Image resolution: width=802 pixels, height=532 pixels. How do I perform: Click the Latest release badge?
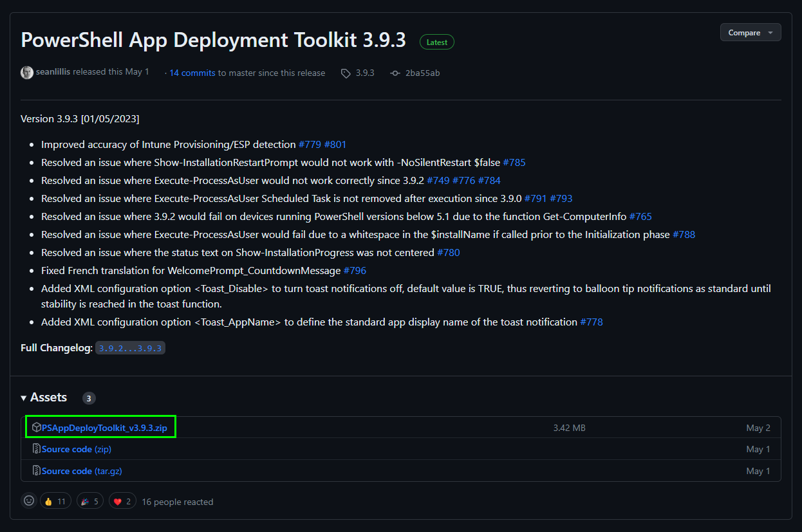(437, 42)
